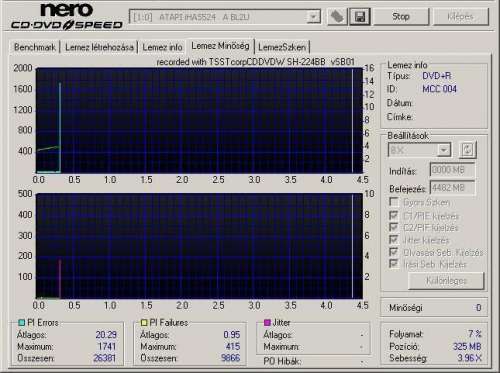Switch to the Benchmark tab
Viewport: 500px width, 373px height.
(35, 47)
